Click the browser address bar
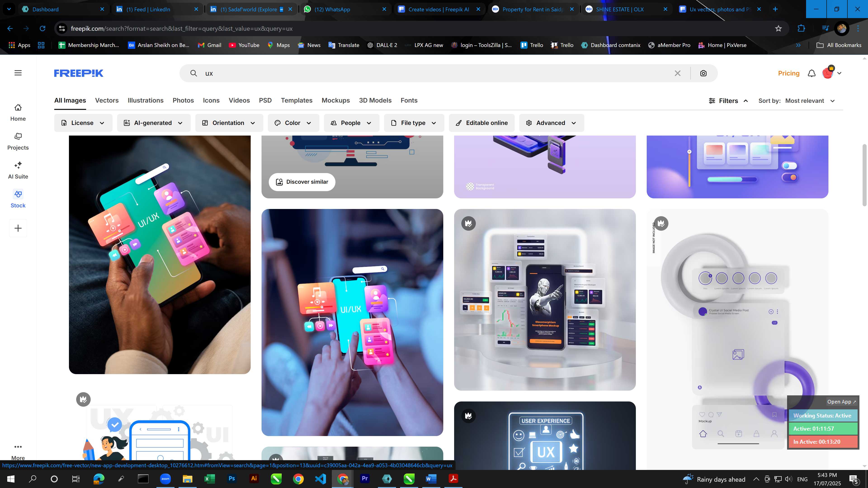Screen dimensions: 868x488 click(418, 29)
